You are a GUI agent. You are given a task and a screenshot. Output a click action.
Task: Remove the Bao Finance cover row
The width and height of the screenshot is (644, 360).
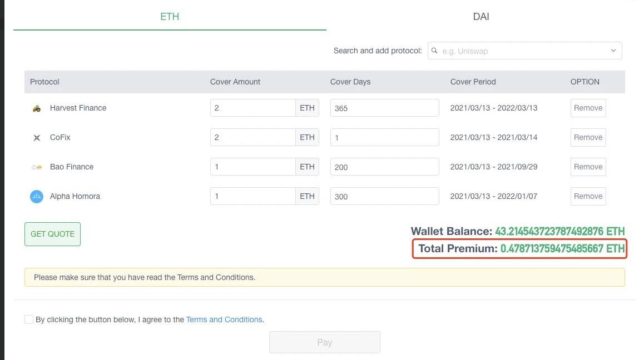588,167
